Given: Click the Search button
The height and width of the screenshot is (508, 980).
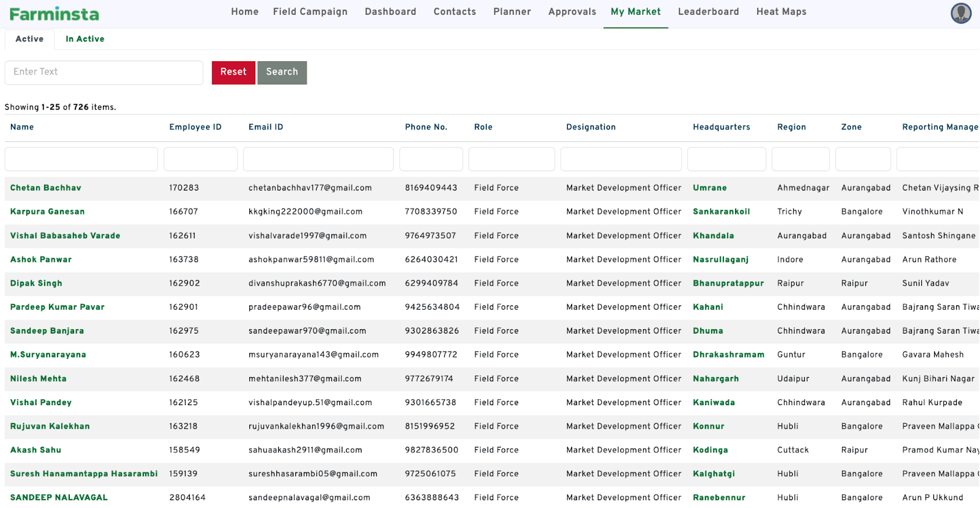Looking at the screenshot, I should pos(282,72).
